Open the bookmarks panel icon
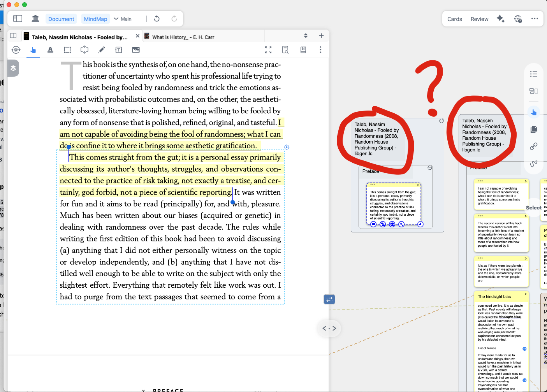 click(x=303, y=50)
